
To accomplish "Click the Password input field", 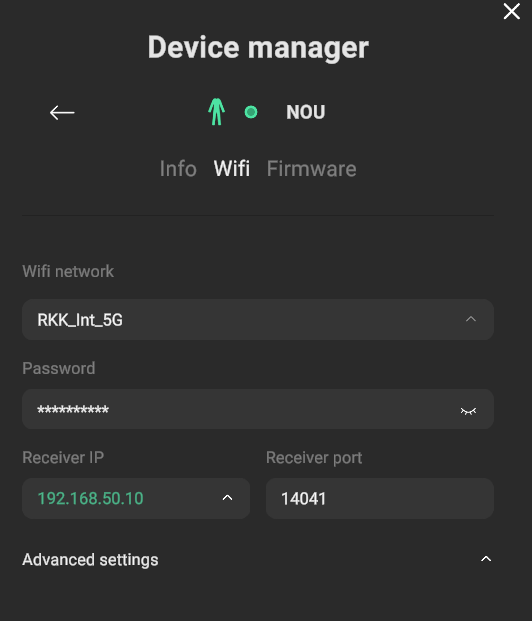I will pyautogui.click(x=258, y=409).
